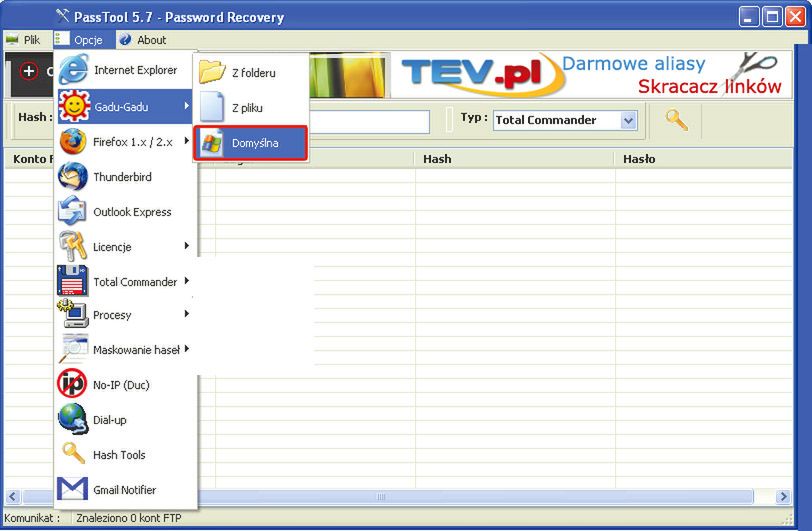Click the red plus circle icon

(29, 71)
